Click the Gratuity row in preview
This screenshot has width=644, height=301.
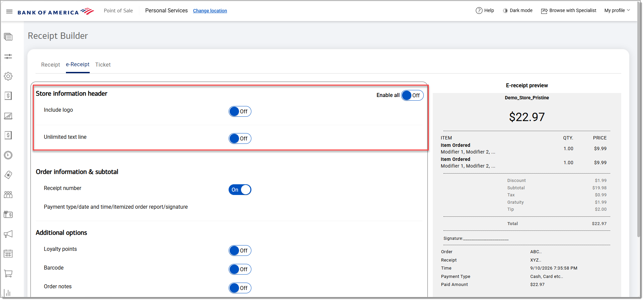pos(557,202)
